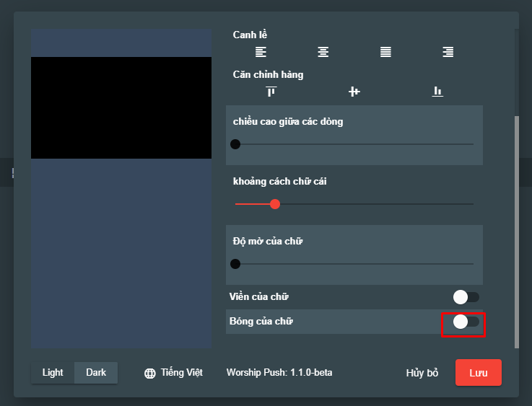Select the left-align text icon
The height and width of the screenshot is (406, 532).
click(261, 52)
